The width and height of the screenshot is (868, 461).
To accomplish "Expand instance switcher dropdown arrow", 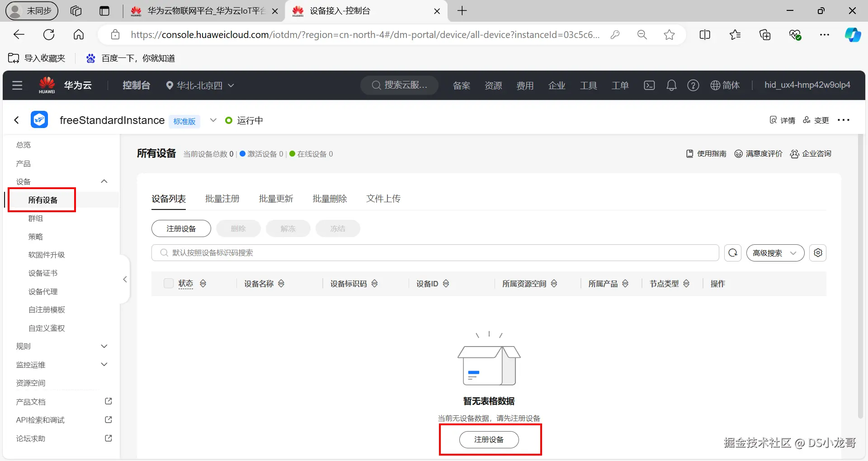I will [x=213, y=120].
